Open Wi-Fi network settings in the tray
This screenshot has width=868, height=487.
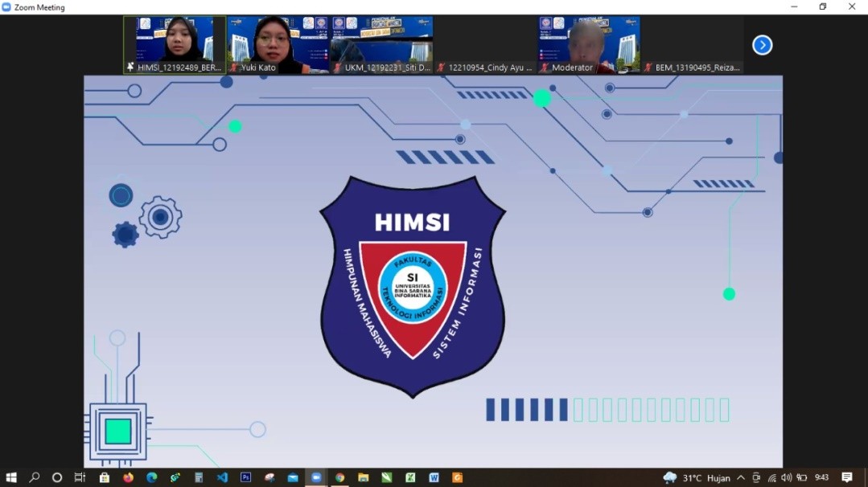771,477
